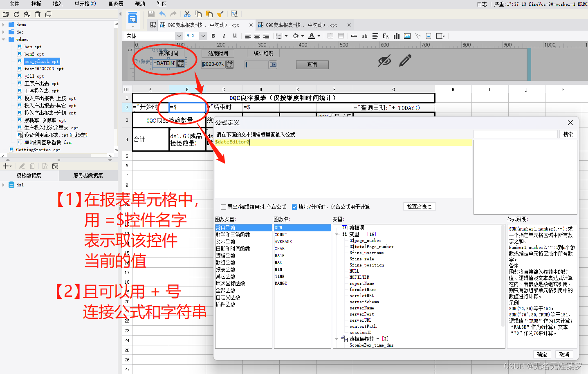Click the pencil edit icon in parameter pane
Image resolution: width=588 pixels, height=374 pixels.
coord(405,60)
